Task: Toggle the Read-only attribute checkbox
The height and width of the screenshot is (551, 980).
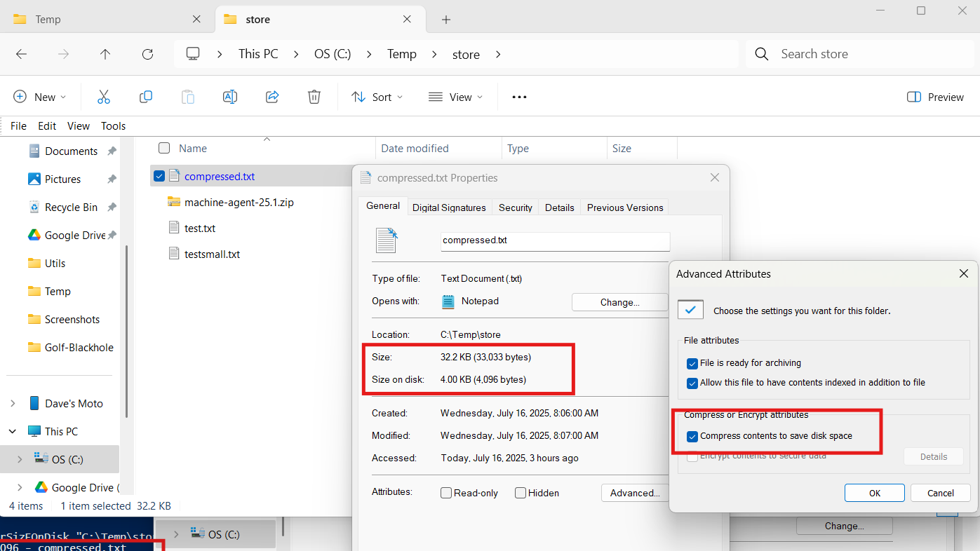Action: pyautogui.click(x=446, y=493)
